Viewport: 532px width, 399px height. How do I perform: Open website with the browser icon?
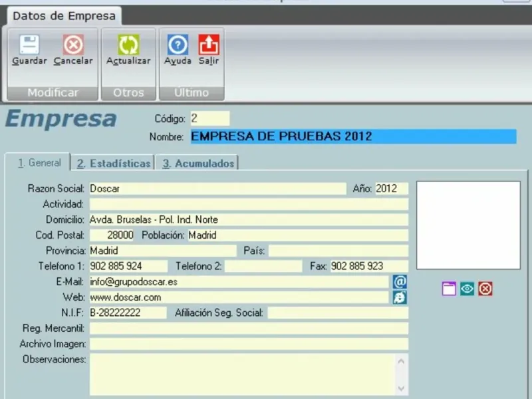click(x=400, y=297)
